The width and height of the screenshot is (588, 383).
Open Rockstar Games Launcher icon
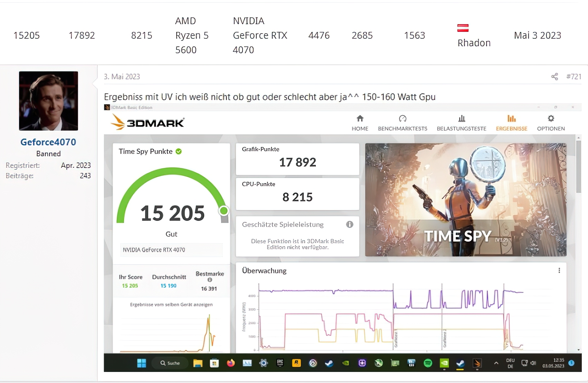296,363
